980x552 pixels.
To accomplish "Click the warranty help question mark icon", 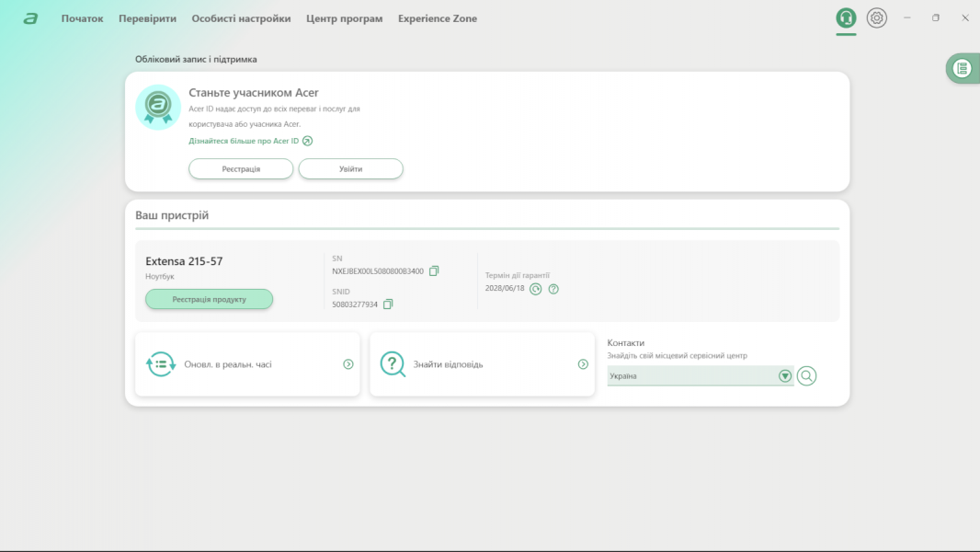I will pos(553,289).
